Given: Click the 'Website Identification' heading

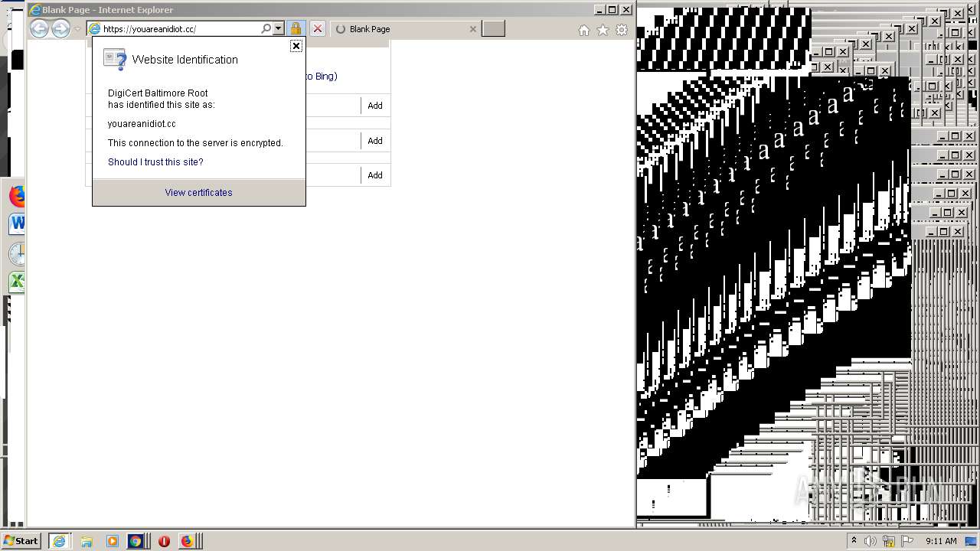Looking at the screenshot, I should pyautogui.click(x=185, y=60).
